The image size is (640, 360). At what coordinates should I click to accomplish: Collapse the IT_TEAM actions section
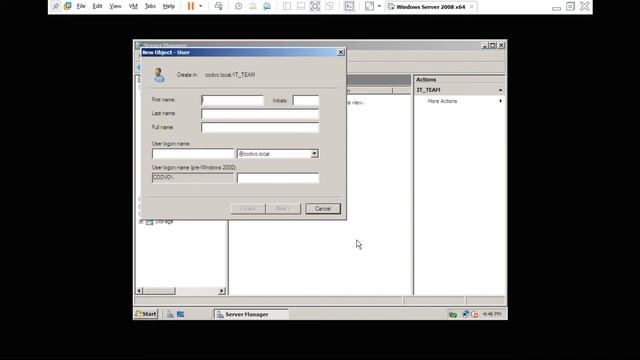coord(500,90)
